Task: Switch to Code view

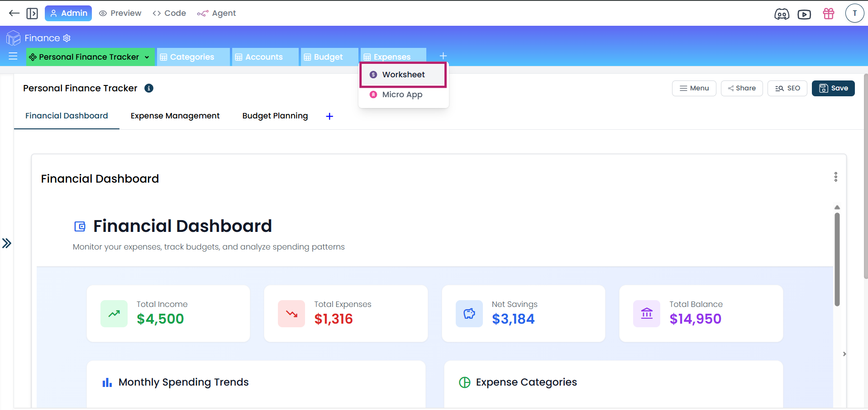Action: (169, 13)
